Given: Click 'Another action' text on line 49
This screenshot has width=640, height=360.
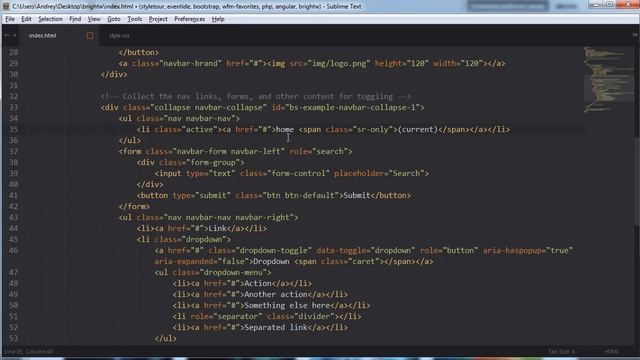Looking at the screenshot, I should 276,295.
